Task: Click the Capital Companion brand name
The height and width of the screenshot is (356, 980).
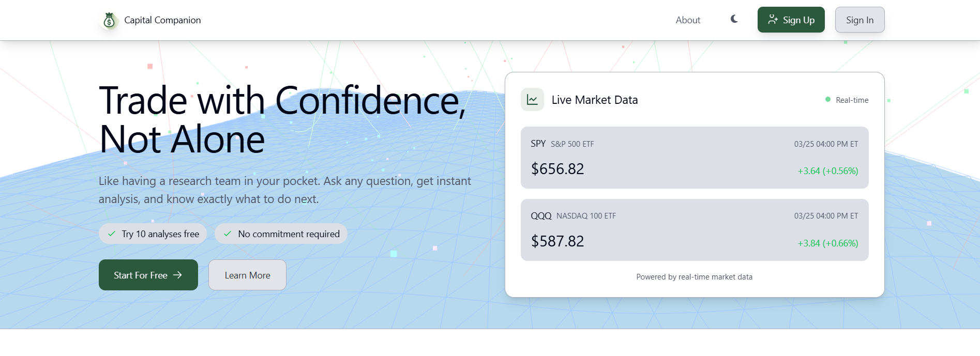Action: (x=162, y=20)
